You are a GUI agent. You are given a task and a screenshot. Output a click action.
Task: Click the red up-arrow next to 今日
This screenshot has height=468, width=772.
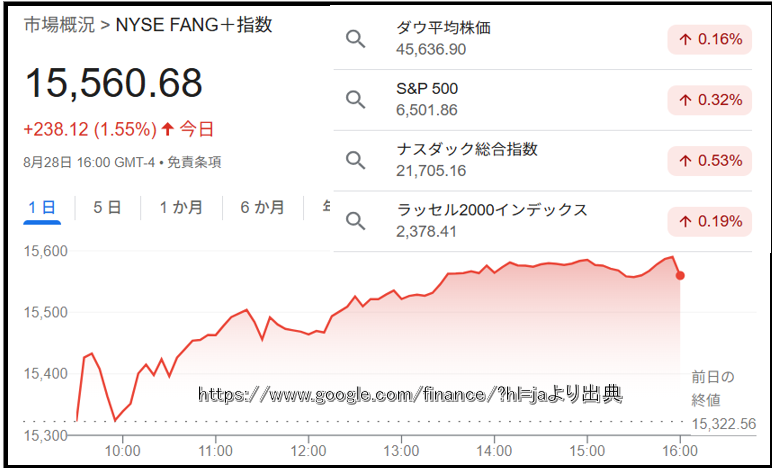tap(168, 129)
